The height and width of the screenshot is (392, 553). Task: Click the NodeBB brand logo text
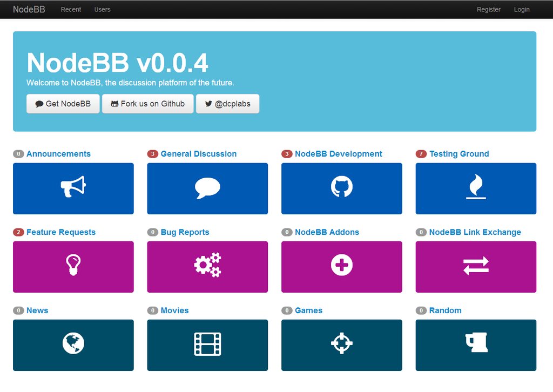29,10
